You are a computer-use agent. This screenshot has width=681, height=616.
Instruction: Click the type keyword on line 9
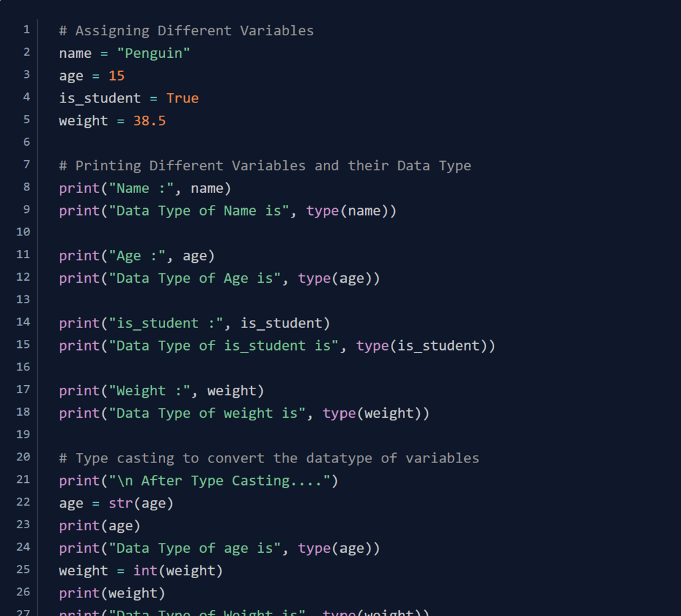(323, 211)
